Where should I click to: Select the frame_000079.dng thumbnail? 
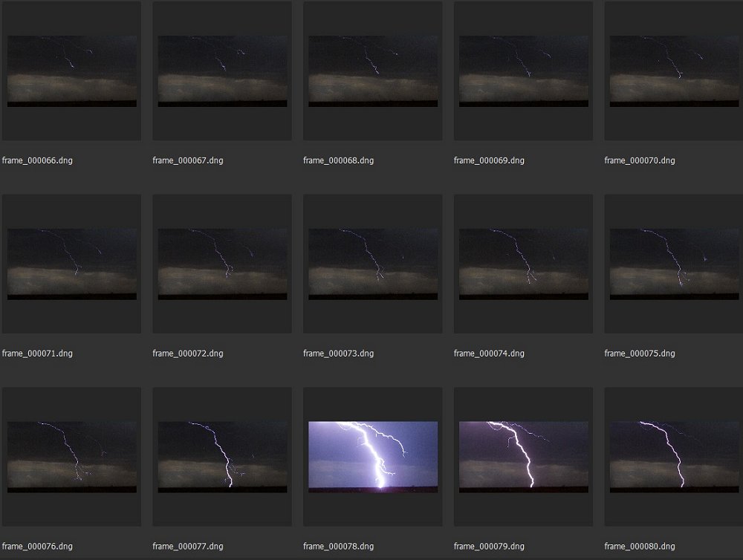pyautogui.click(x=524, y=458)
